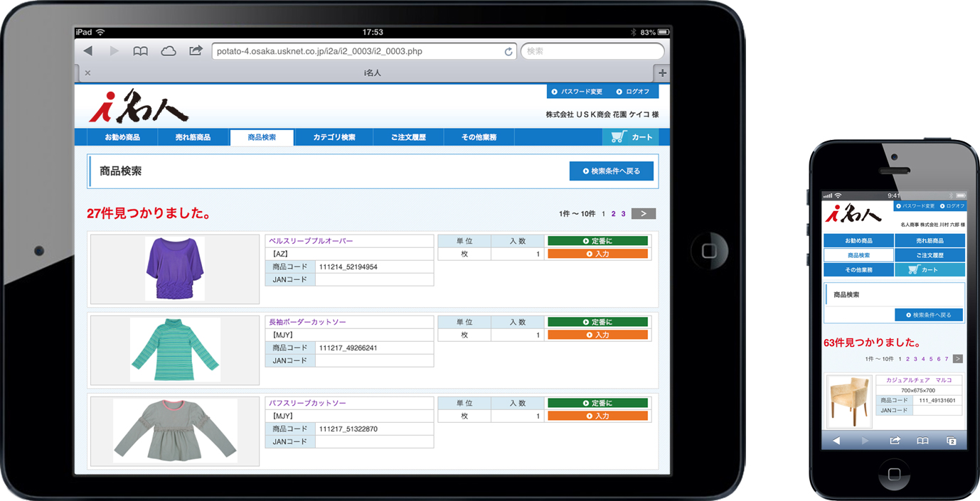Viewport: 980px width, 501px height.
Task: Select the ご注文履歴 tab on iPad
Action: [x=408, y=137]
